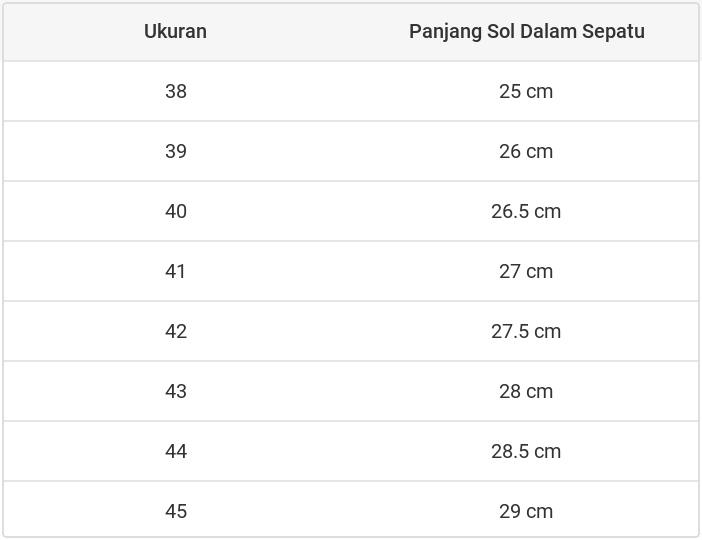Select the size 40 cell
The width and height of the screenshot is (702, 540).
176,211
